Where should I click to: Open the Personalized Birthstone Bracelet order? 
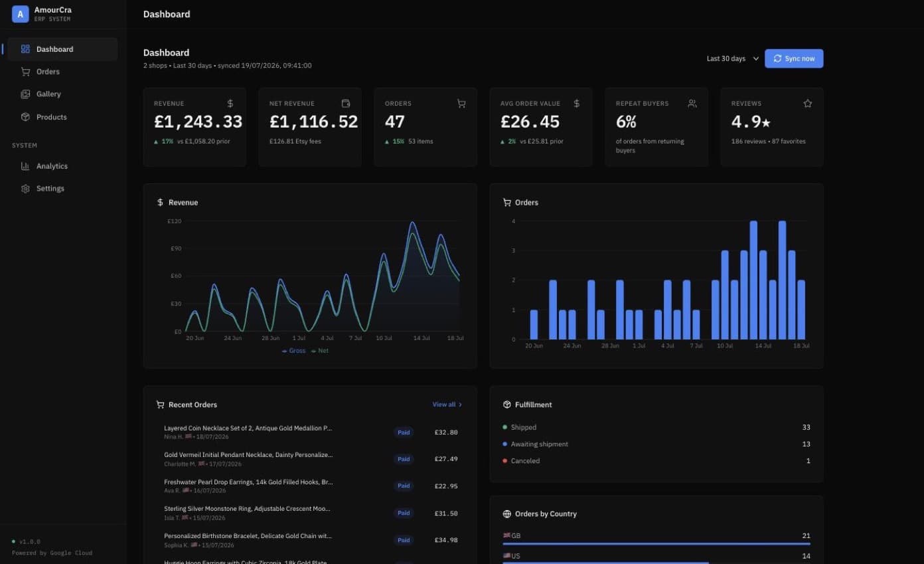coord(310,540)
